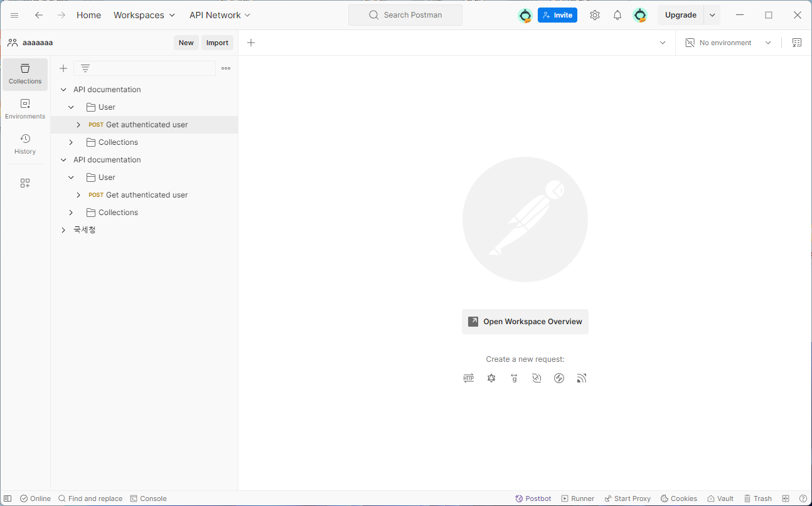Focus the Search Postman field
812x506 pixels.
point(405,15)
